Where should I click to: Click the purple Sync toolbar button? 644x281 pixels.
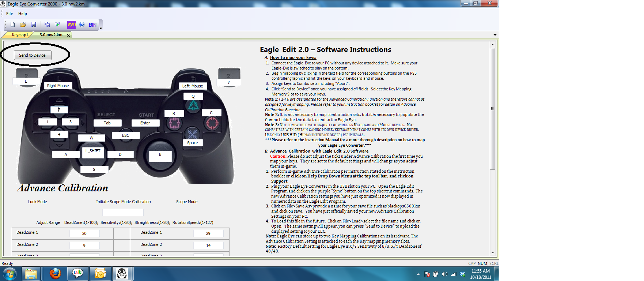click(x=71, y=25)
